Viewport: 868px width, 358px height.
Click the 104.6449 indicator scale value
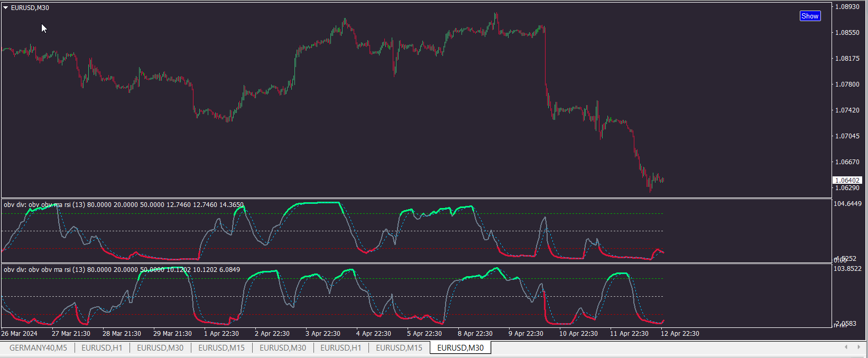(847, 204)
